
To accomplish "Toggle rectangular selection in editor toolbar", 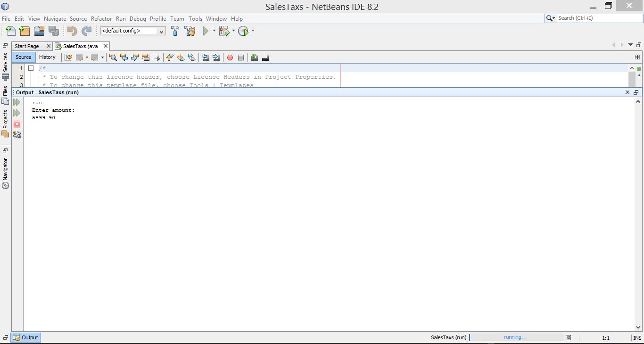I will 157,57.
